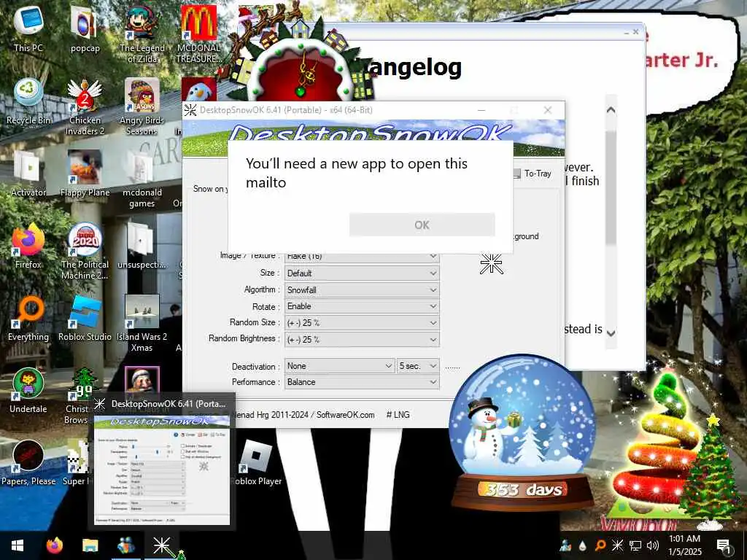Open the popcap desktop shortcut
747x560 pixels.
[85, 28]
